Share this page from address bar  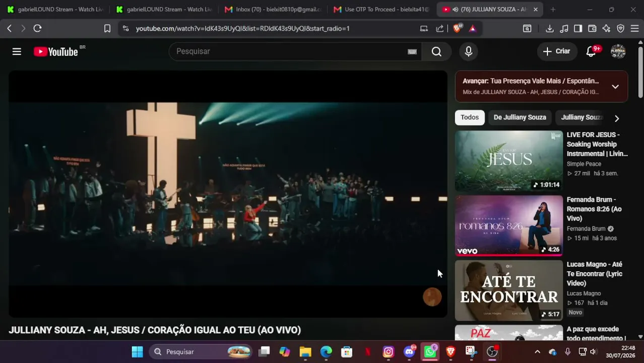pos(439,28)
